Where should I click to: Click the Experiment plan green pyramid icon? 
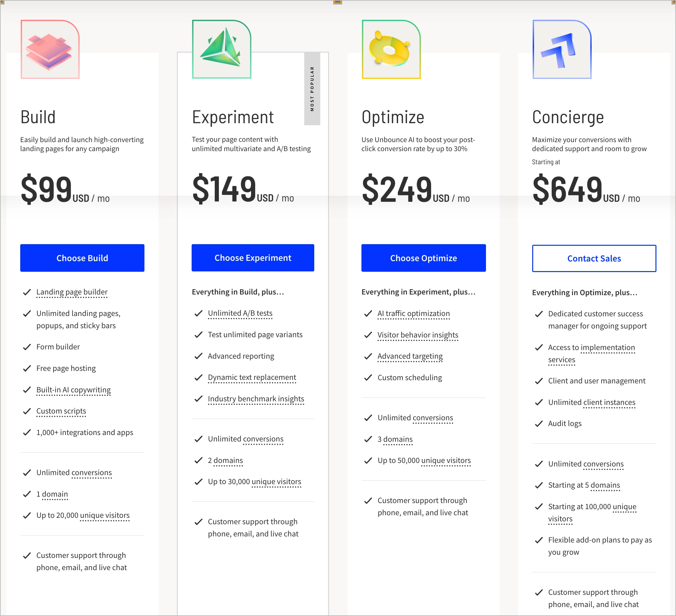[x=221, y=50]
